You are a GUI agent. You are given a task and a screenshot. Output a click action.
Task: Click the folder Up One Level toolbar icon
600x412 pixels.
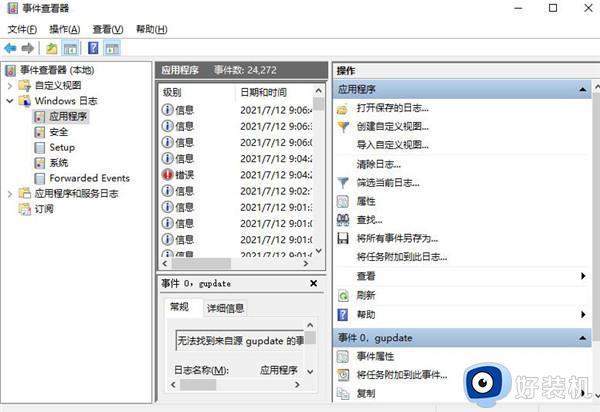[x=50, y=48]
